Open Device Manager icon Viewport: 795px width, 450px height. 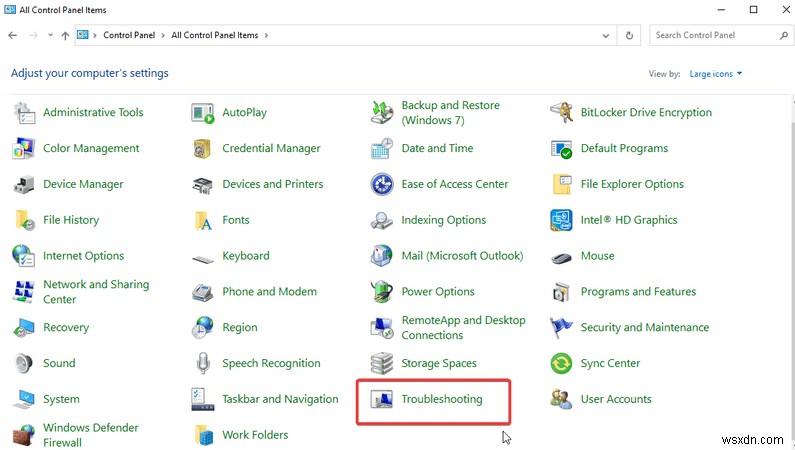pos(24,184)
